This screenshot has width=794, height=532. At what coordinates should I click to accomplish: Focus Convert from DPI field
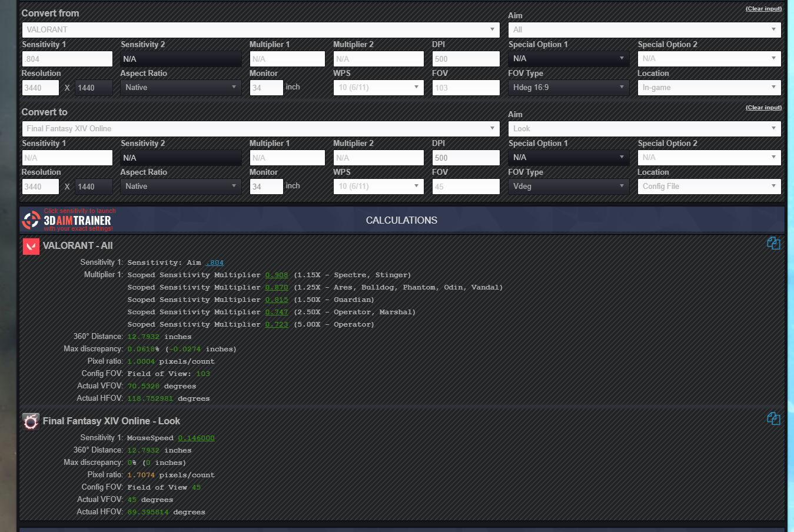click(466, 59)
